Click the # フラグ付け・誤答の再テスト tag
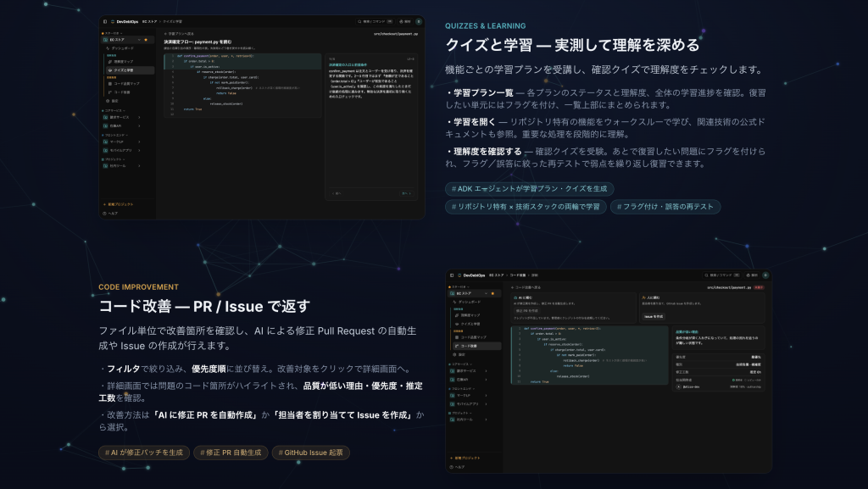The height and width of the screenshot is (489, 868). (x=665, y=206)
